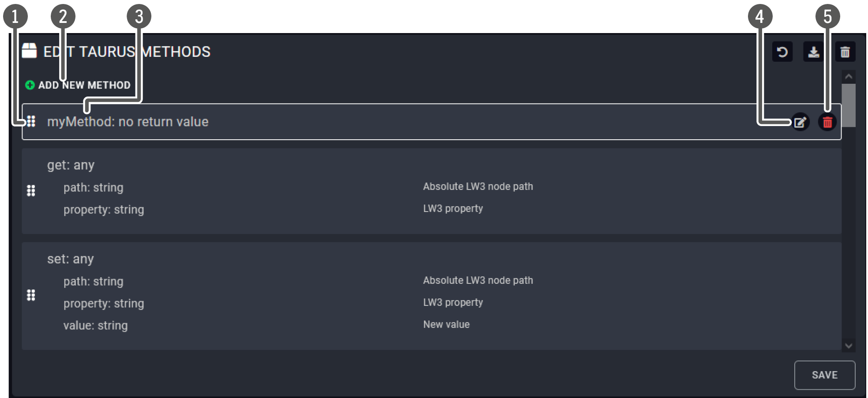Select the 'myMethod: no return value' row
Screen dimensions: 868x398
coord(128,122)
